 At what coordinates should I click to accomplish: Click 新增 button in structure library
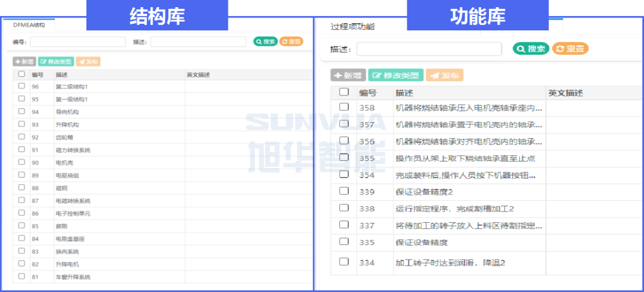(x=24, y=61)
